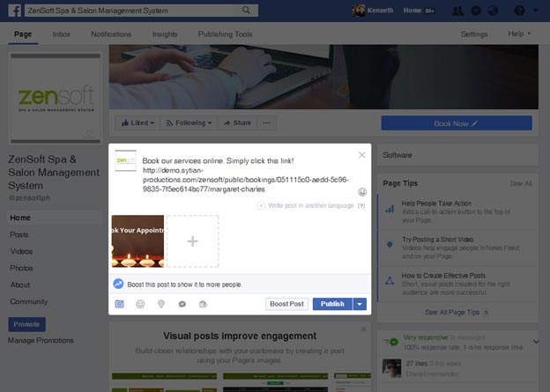Viewport: 550px width, 392px height.
Task: Open the Help dropdown menu
Action: coord(519,33)
